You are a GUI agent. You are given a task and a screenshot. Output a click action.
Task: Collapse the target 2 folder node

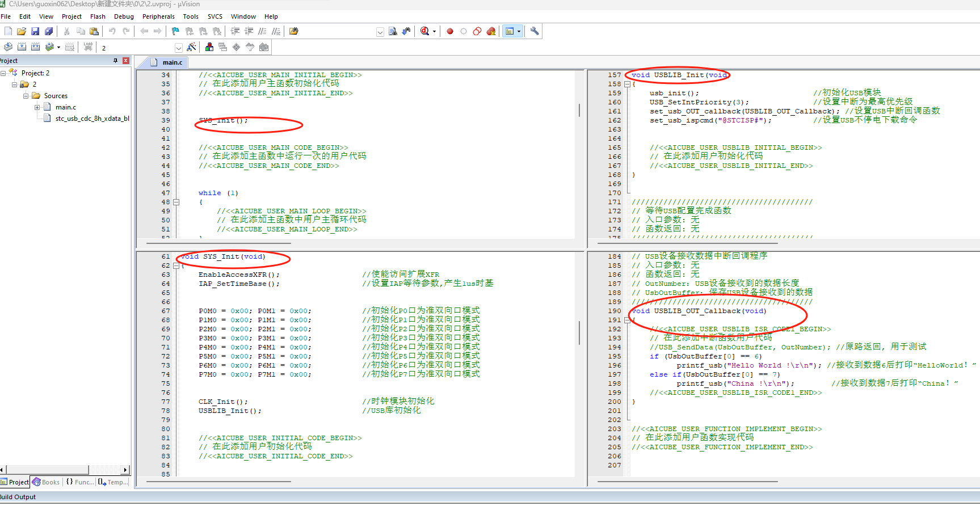15,85
